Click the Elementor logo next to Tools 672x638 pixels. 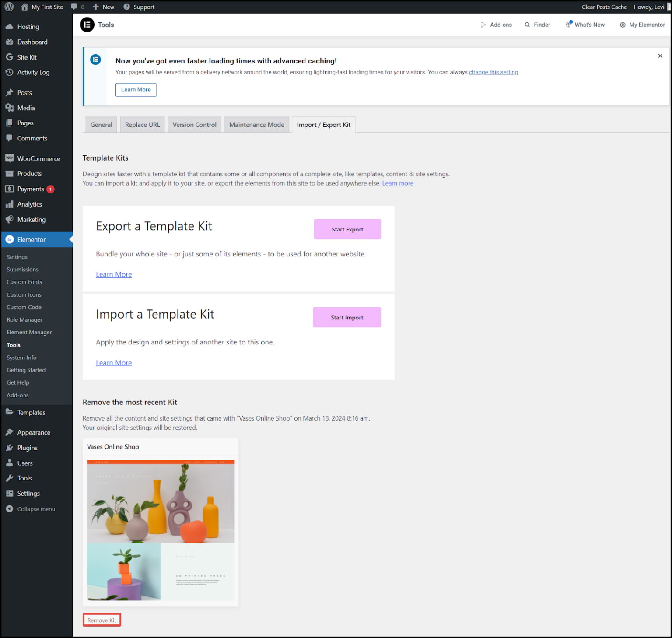(x=87, y=25)
